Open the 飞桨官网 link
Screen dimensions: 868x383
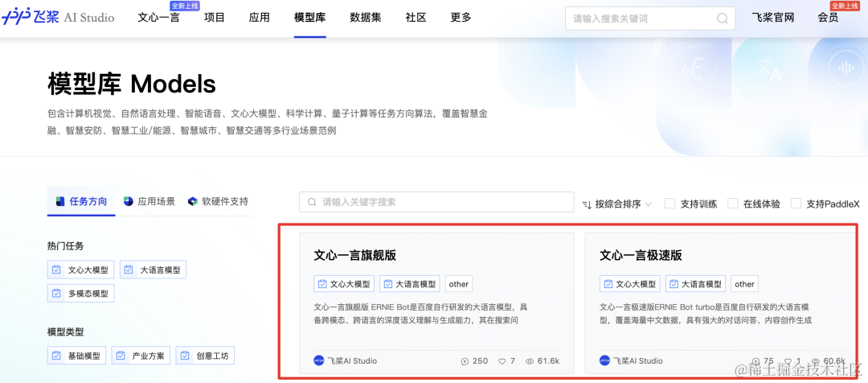click(773, 18)
